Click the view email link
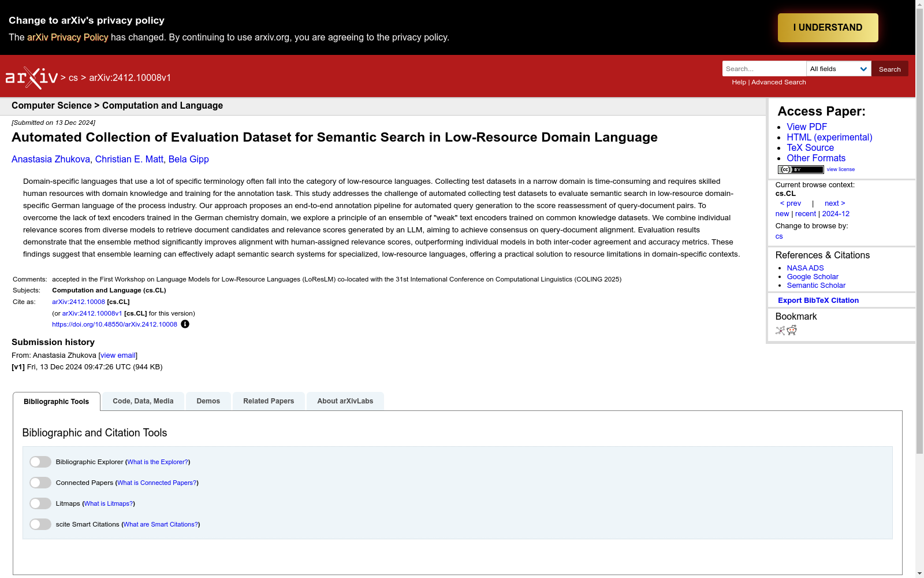The image size is (924, 578). tap(118, 355)
